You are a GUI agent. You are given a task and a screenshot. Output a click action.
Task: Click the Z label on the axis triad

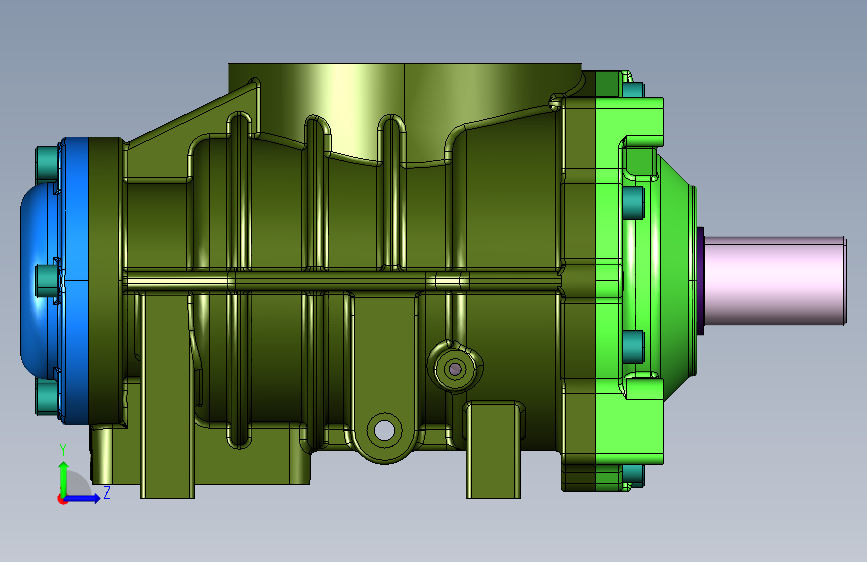click(x=107, y=492)
